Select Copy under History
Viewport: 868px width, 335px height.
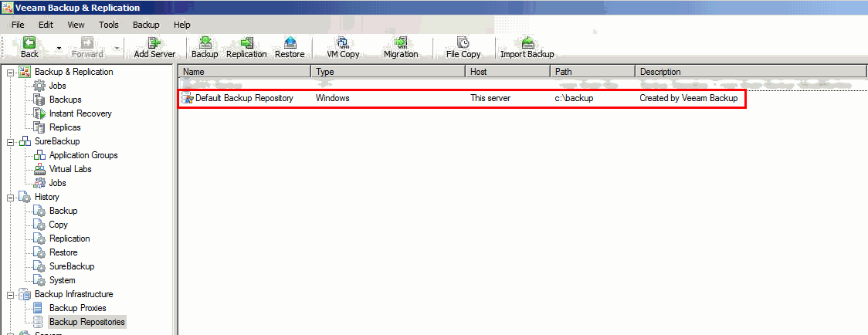(58, 225)
